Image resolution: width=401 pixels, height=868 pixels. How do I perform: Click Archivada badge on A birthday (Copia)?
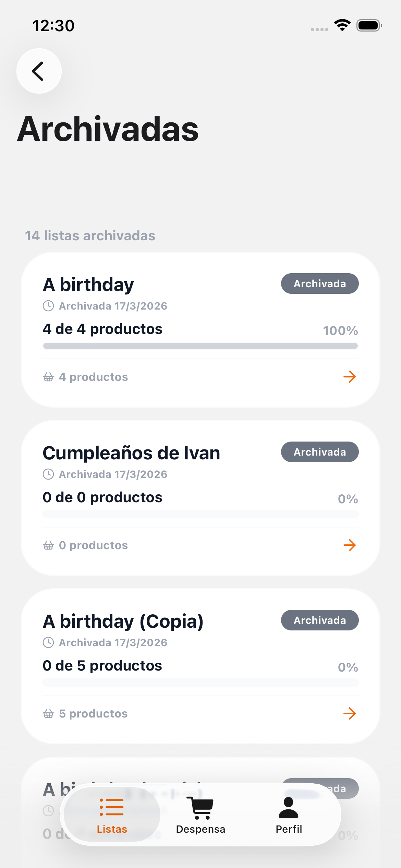click(x=320, y=620)
